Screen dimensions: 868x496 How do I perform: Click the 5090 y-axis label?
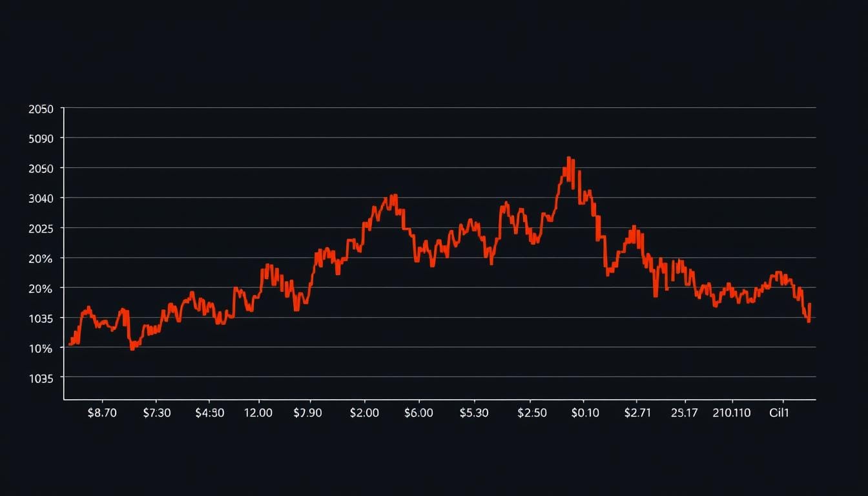[41, 138]
